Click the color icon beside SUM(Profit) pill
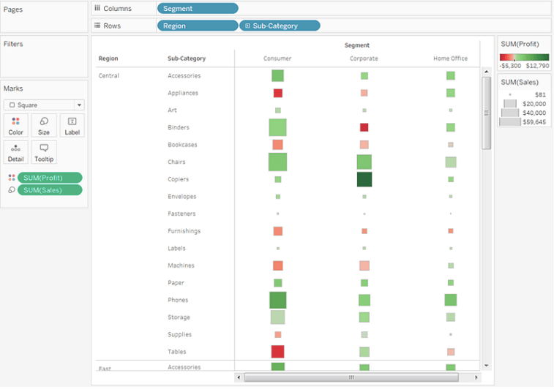The image size is (554, 392). [x=11, y=178]
